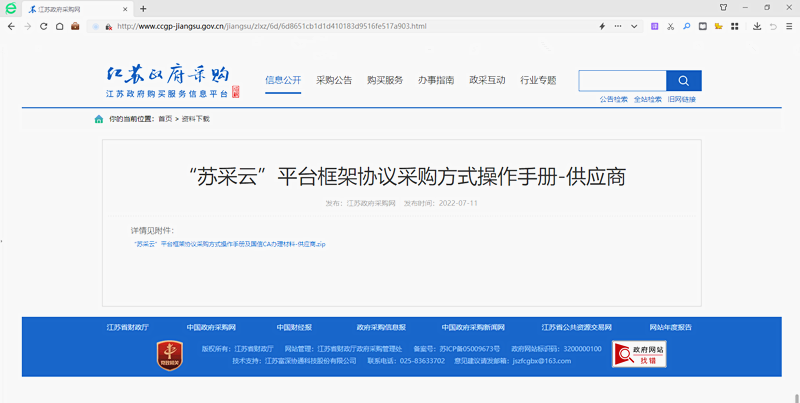
Task: Open a new browser tab
Action: click(143, 9)
